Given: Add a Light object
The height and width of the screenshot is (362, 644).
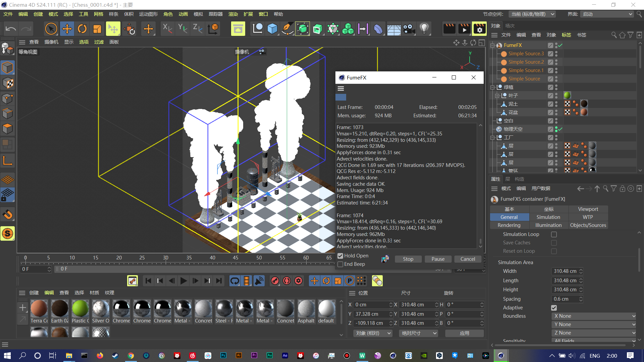Looking at the screenshot, I should tap(424, 29).
